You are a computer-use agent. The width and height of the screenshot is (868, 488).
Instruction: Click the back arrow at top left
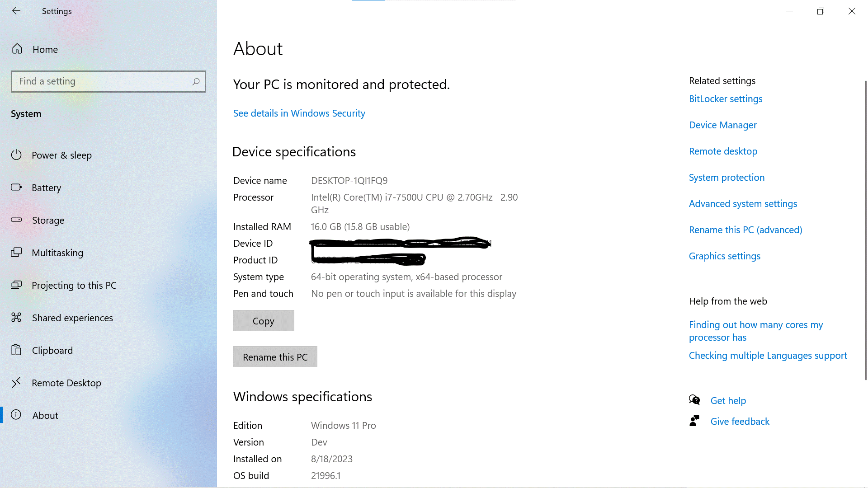(16, 11)
